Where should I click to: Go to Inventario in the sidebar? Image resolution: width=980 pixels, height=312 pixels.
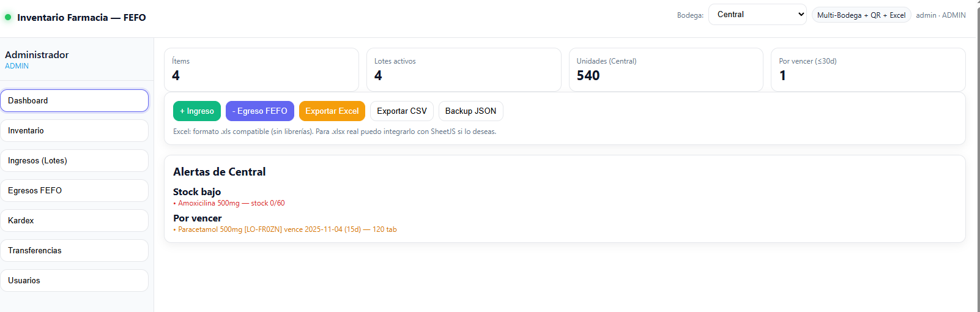pos(74,131)
